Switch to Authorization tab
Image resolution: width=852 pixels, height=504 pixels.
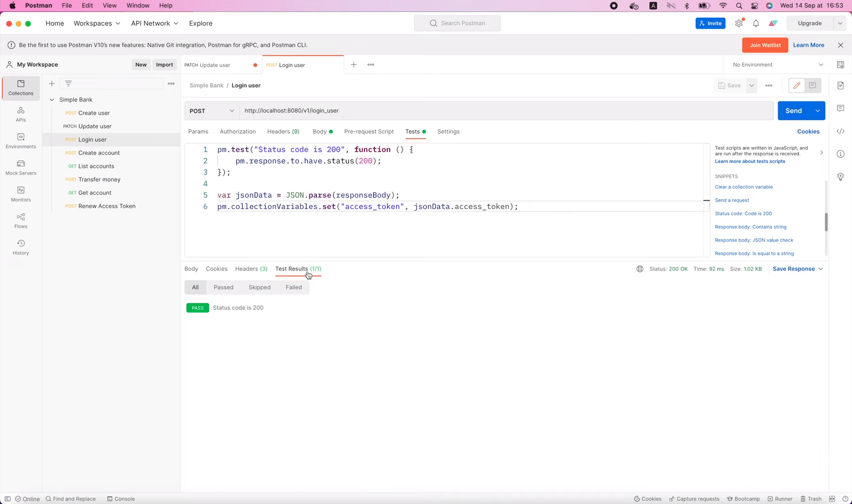click(x=238, y=132)
